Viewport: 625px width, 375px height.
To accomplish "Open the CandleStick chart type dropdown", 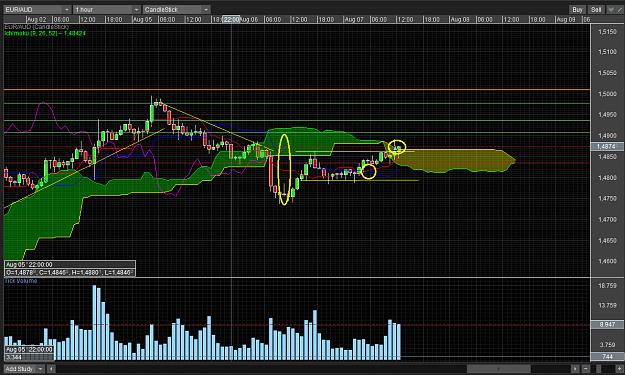I will click(x=177, y=9).
